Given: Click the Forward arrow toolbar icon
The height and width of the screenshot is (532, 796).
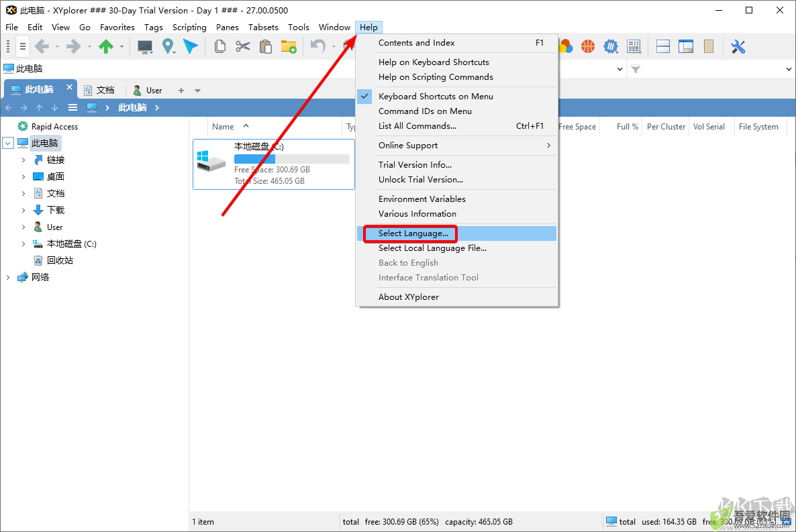Looking at the screenshot, I should point(74,47).
